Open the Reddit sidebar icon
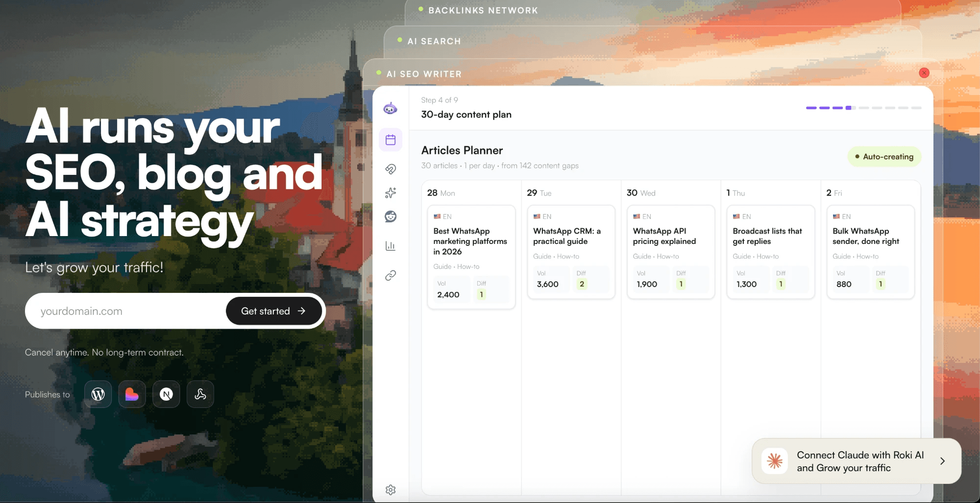 391,216
